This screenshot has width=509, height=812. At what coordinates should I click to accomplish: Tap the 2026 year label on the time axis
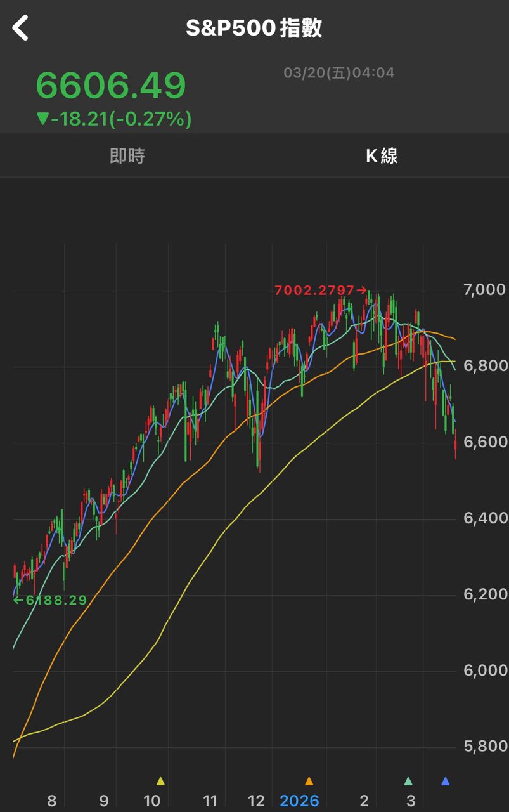point(299,801)
